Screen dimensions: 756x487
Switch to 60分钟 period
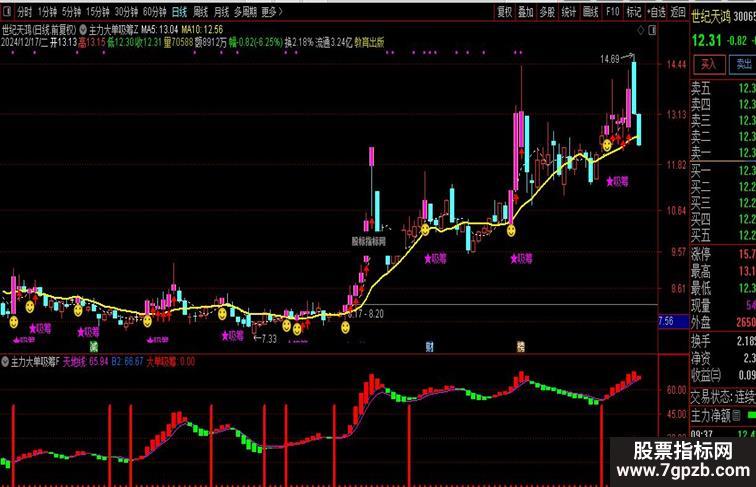click(x=154, y=12)
